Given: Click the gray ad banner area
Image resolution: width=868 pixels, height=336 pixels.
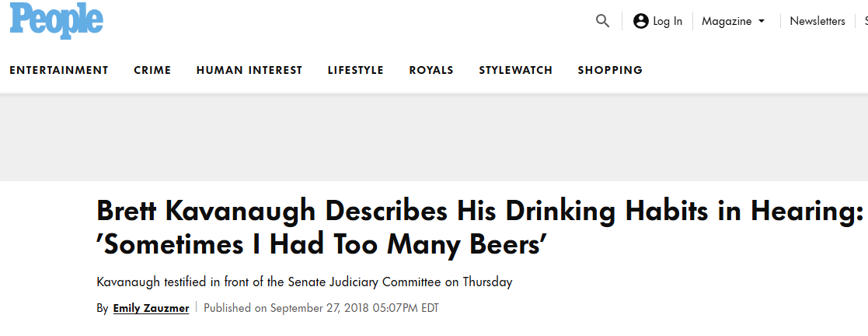Looking at the screenshot, I should [x=434, y=138].
